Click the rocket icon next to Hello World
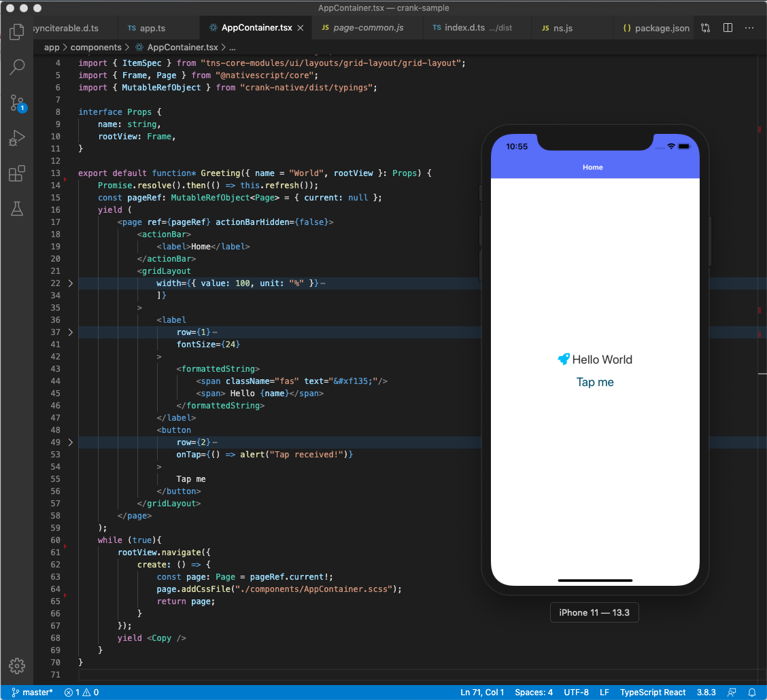 (564, 359)
